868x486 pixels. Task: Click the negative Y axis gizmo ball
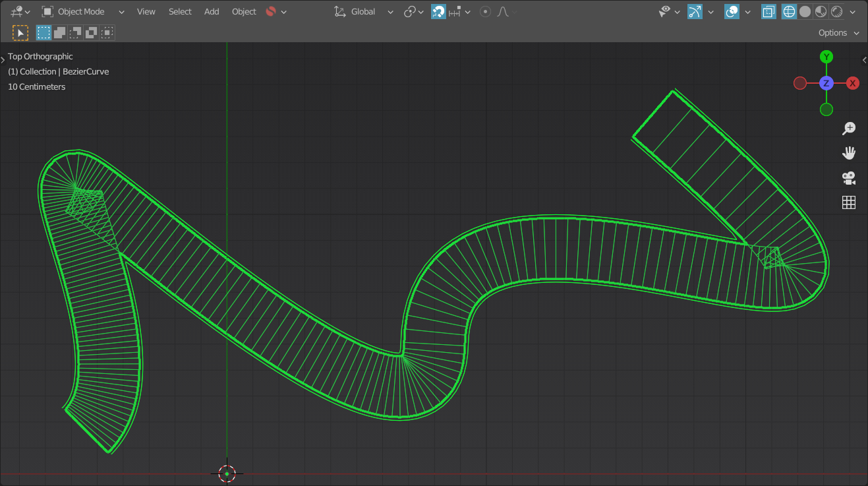826,109
